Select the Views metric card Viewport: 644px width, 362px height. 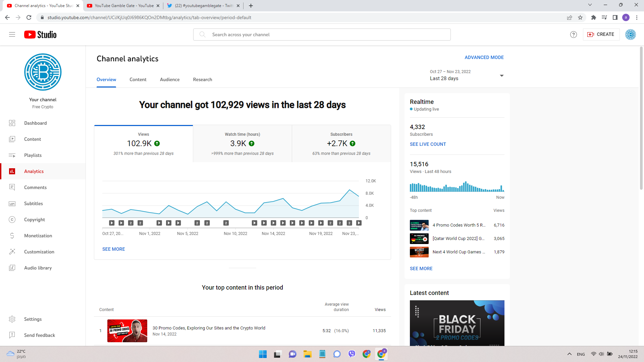click(143, 144)
